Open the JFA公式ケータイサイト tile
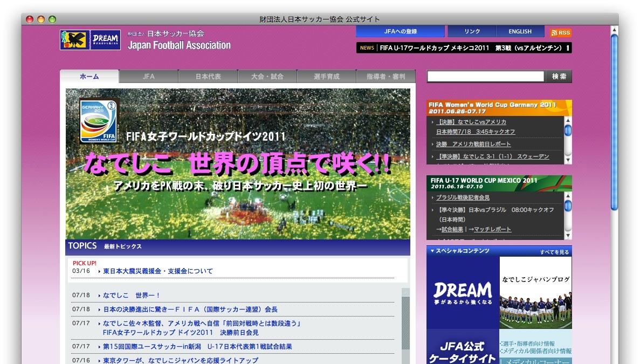The height and width of the screenshot is (364, 640). click(x=463, y=346)
